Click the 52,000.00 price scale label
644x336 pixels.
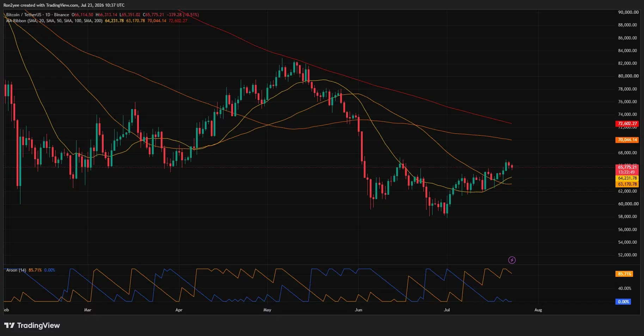(x=627, y=255)
